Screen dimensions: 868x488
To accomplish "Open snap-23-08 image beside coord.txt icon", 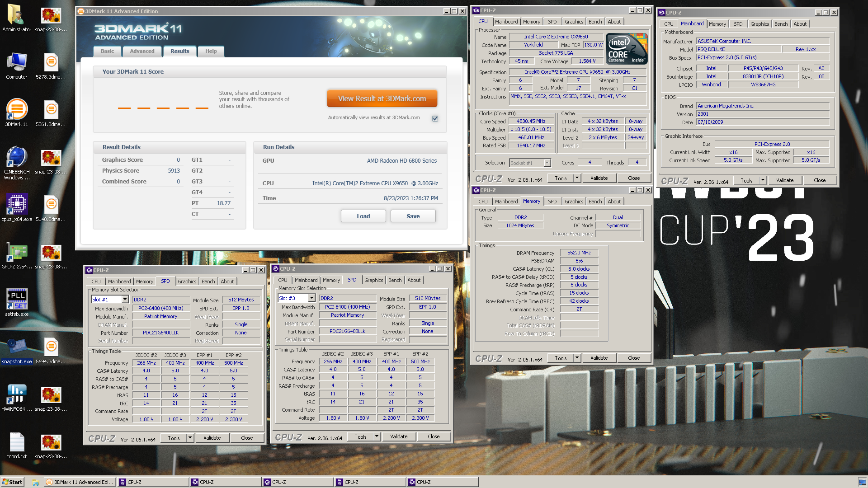I will (51, 446).
